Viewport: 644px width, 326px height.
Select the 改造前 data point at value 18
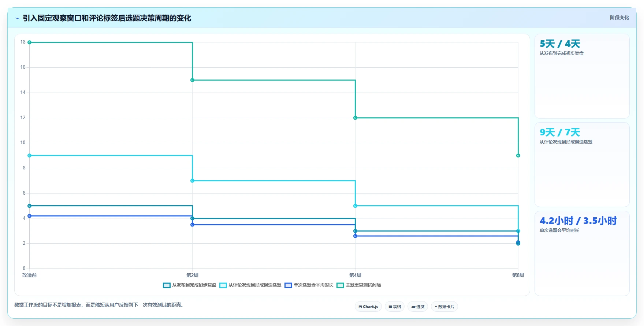click(30, 42)
